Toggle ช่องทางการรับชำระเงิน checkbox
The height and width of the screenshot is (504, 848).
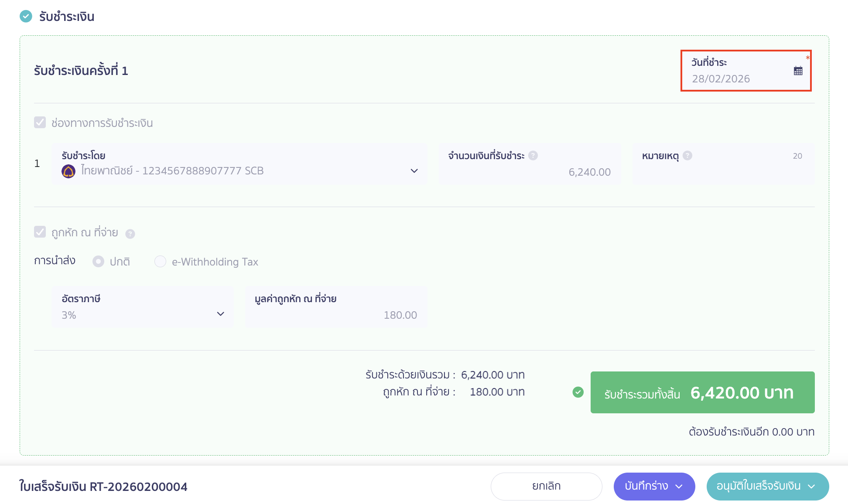pyautogui.click(x=40, y=123)
